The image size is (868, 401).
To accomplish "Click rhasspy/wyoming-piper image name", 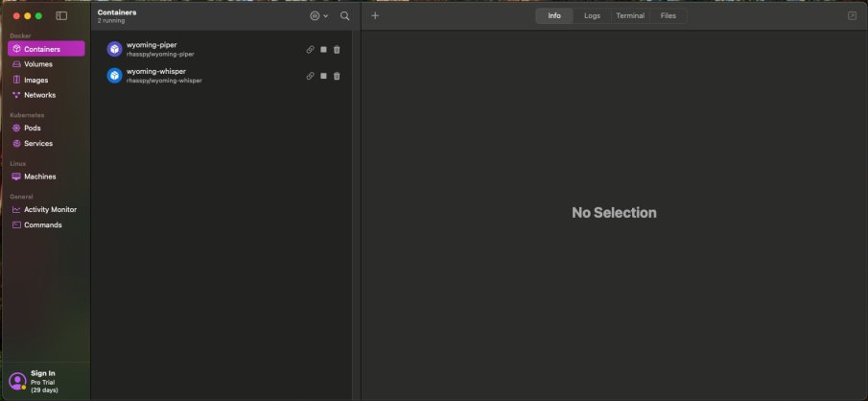I will [x=160, y=55].
